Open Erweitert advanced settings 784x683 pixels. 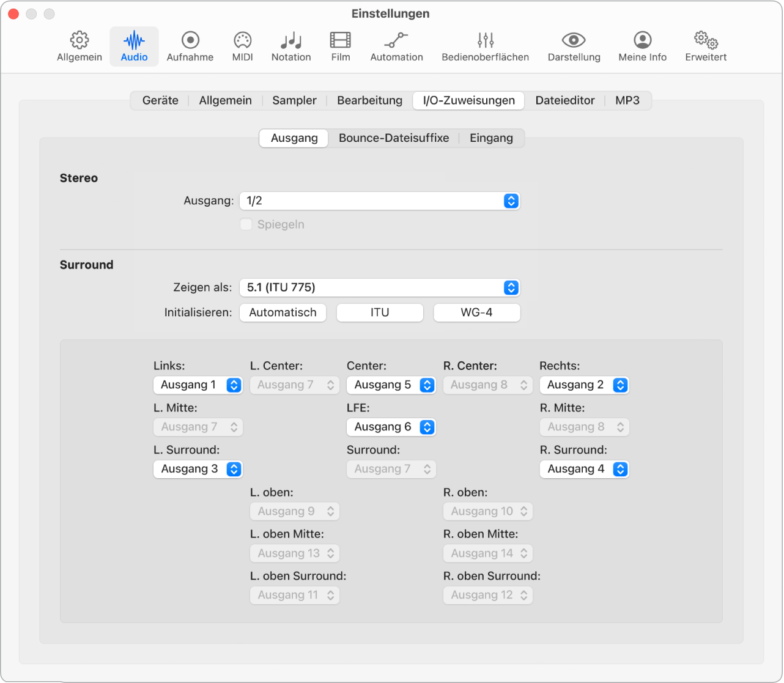706,46
